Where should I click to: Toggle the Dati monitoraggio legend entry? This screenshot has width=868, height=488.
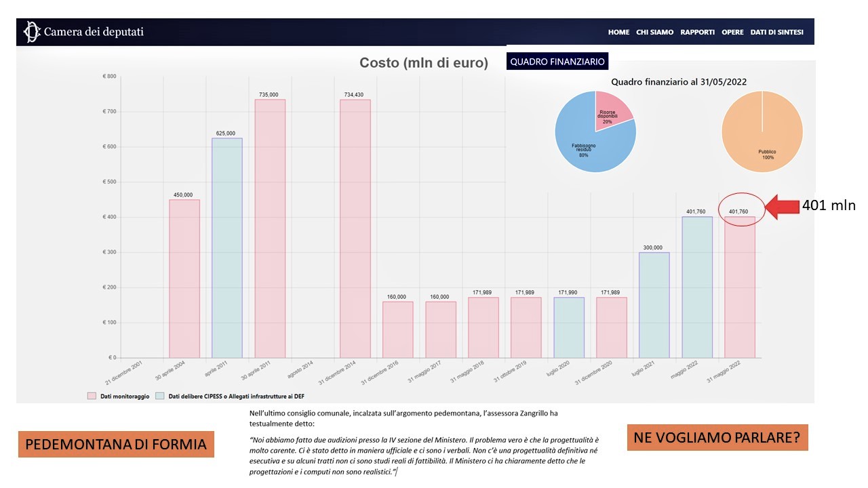pos(125,396)
